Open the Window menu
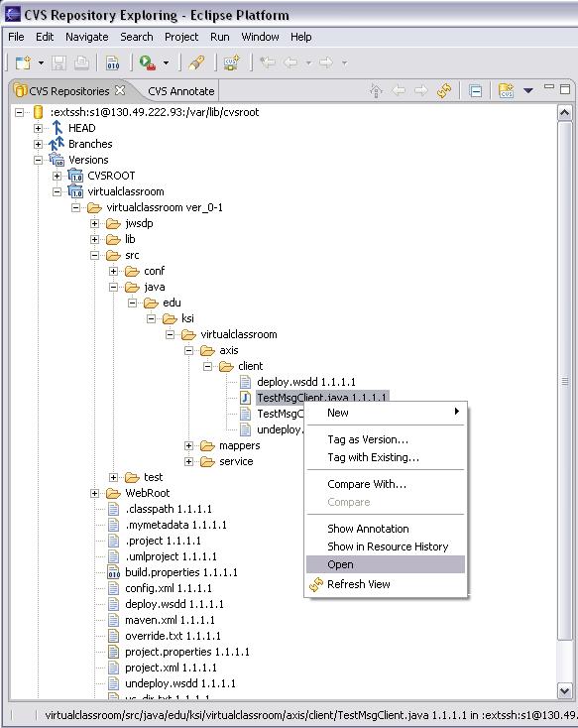 pyautogui.click(x=260, y=37)
